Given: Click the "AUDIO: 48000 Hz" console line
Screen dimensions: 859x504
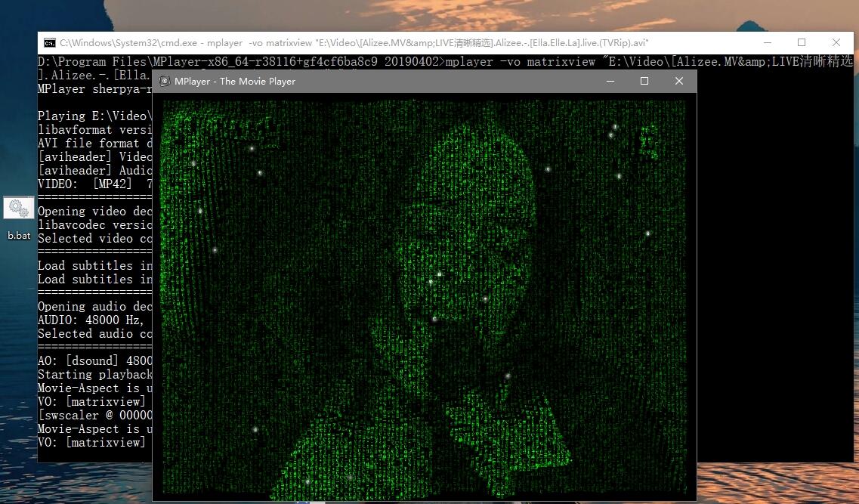Looking at the screenshot, I should coord(94,320).
